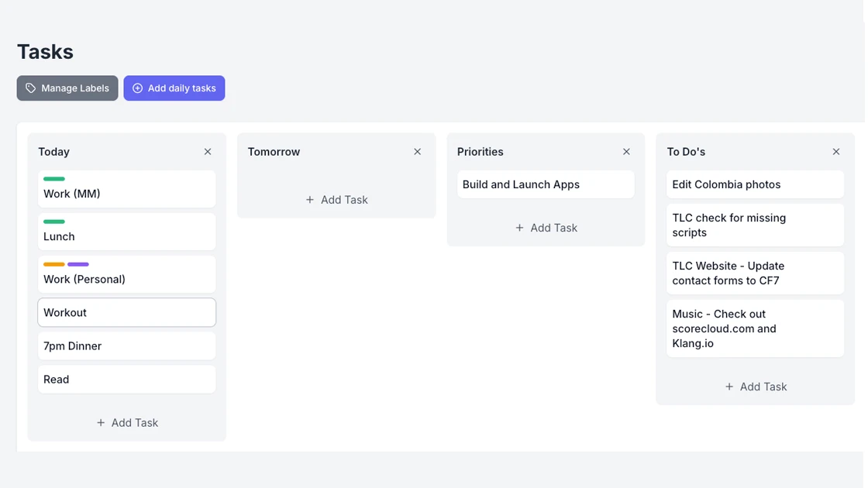Close the Today column

[x=207, y=151]
